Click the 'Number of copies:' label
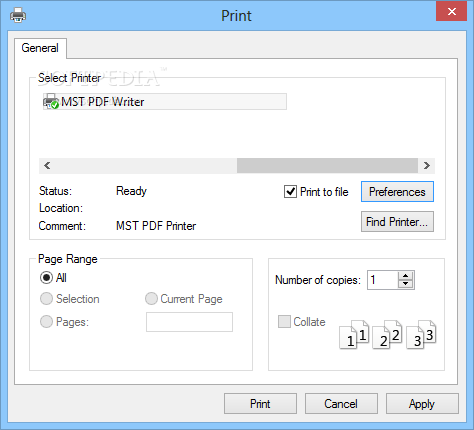 point(318,280)
